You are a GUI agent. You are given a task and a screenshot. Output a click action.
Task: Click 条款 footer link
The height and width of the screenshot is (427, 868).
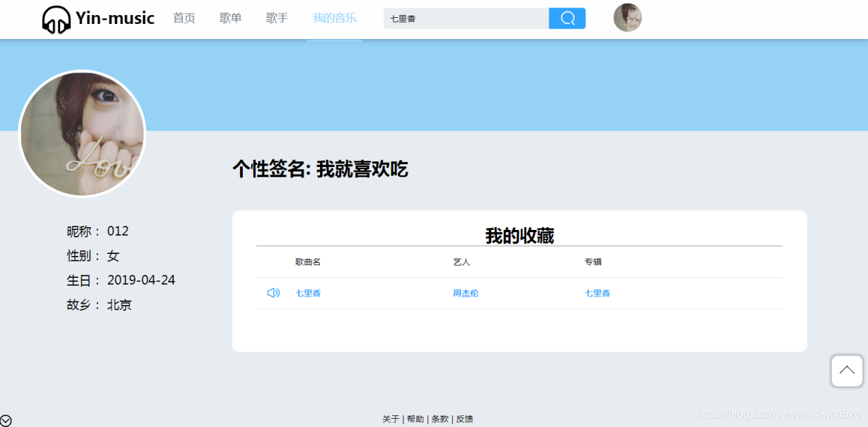(x=440, y=419)
